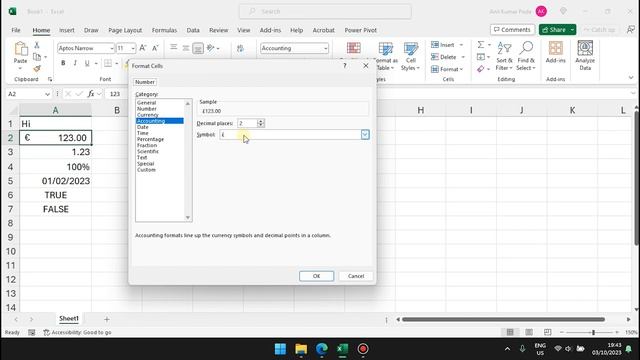This screenshot has width=640, height=360.
Task: Switch to the Data tab
Action: point(193,30)
